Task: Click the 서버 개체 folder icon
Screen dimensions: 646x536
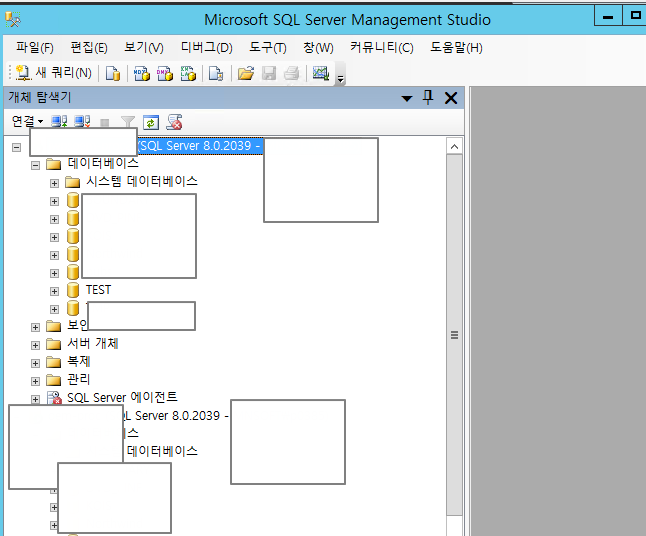Action: click(x=54, y=344)
